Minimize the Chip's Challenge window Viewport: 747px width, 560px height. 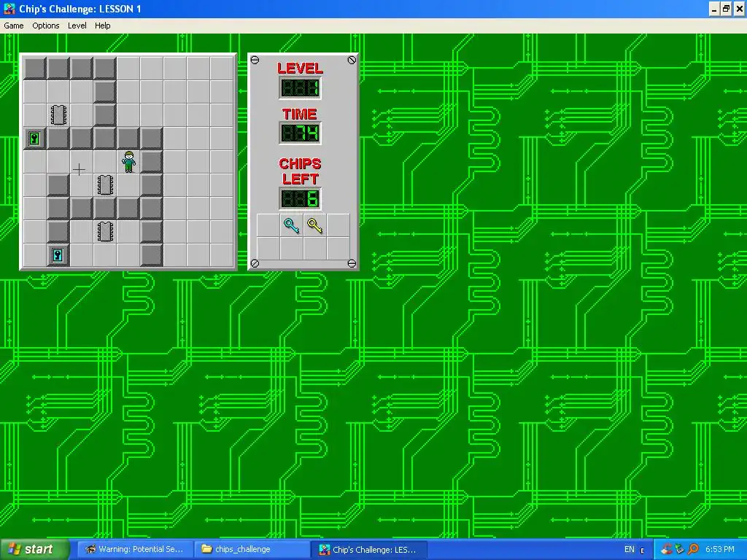coord(714,9)
